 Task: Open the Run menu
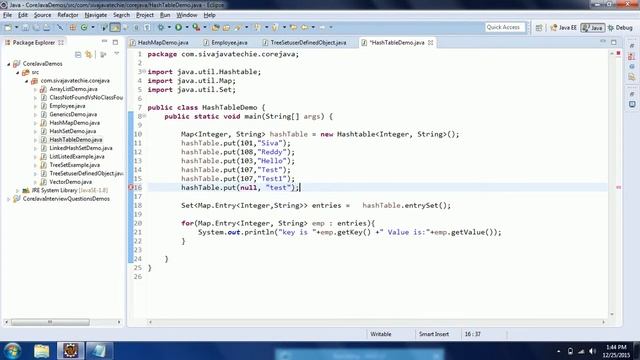[x=165, y=15]
